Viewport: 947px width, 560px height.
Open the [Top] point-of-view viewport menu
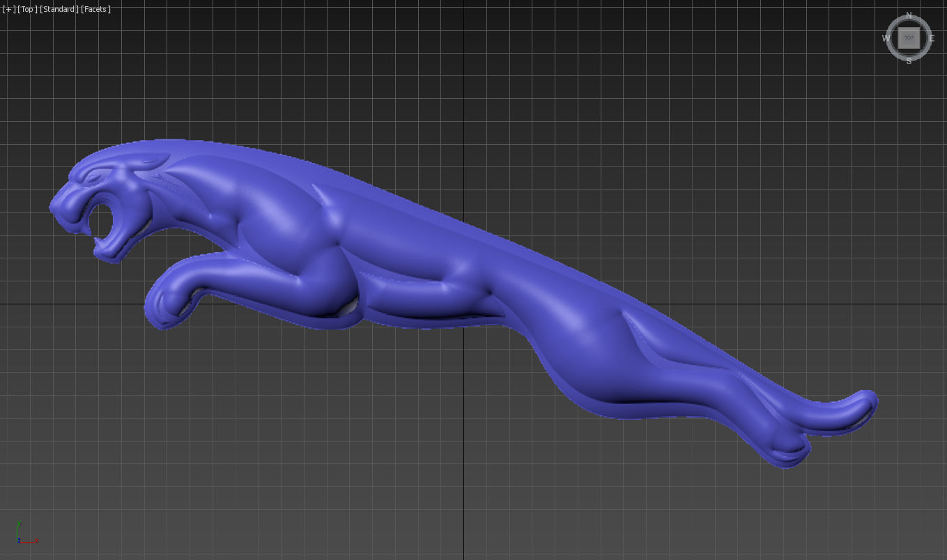pos(27,9)
